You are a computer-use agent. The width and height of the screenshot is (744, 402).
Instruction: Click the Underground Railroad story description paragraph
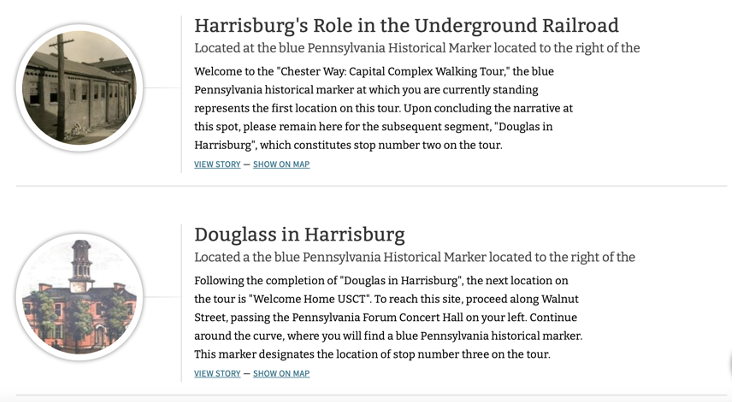(383, 108)
